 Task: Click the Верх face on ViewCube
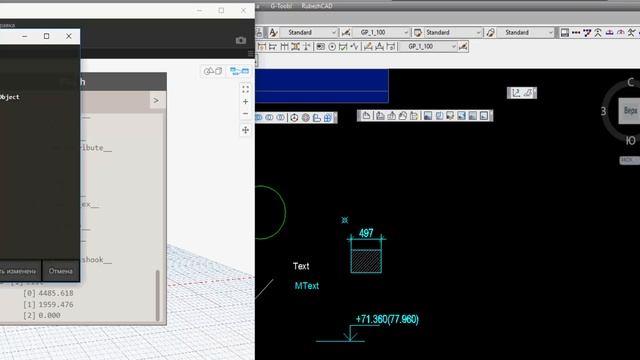[x=630, y=111]
